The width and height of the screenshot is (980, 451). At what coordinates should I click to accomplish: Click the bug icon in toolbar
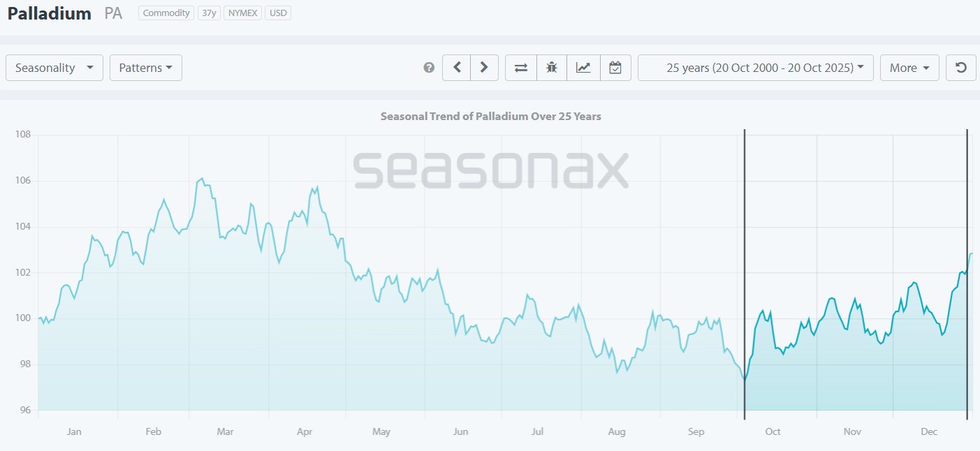(x=552, y=68)
